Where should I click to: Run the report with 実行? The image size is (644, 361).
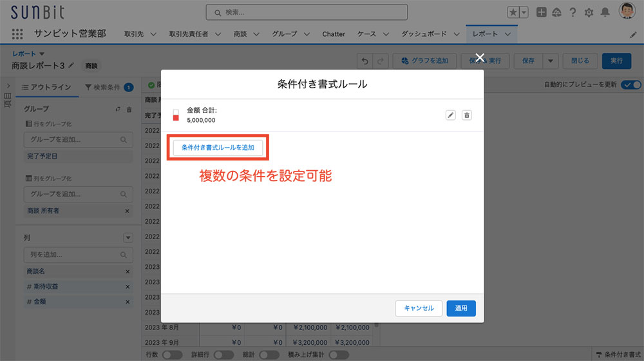tap(616, 61)
